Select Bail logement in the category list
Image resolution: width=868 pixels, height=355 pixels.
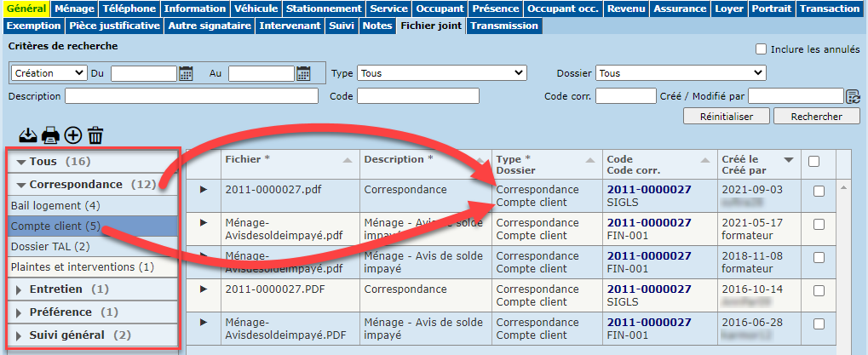[x=55, y=206]
